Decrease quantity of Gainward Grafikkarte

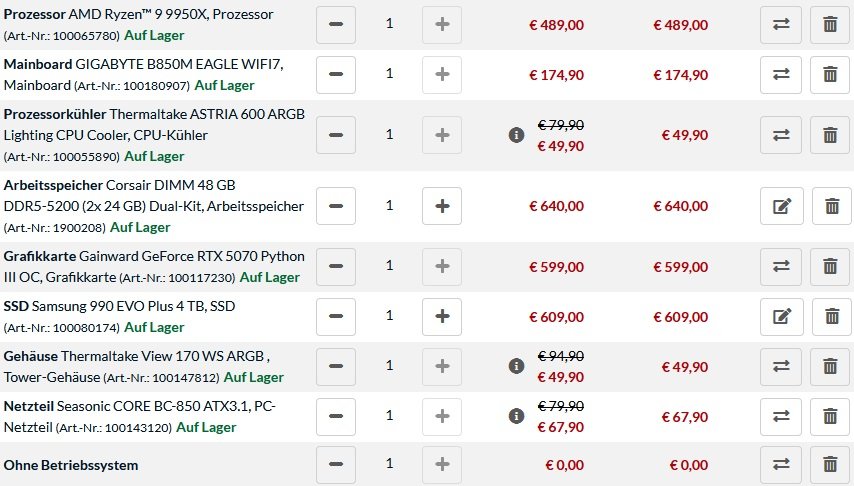click(x=336, y=266)
